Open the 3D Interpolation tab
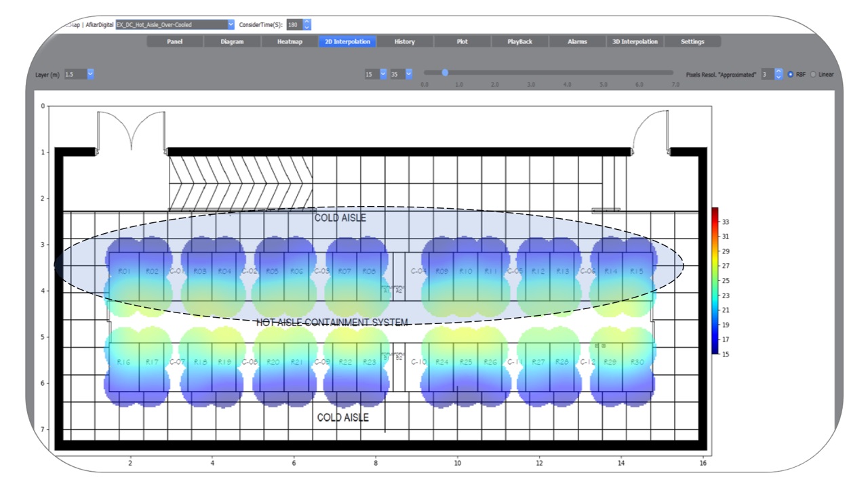 click(635, 41)
